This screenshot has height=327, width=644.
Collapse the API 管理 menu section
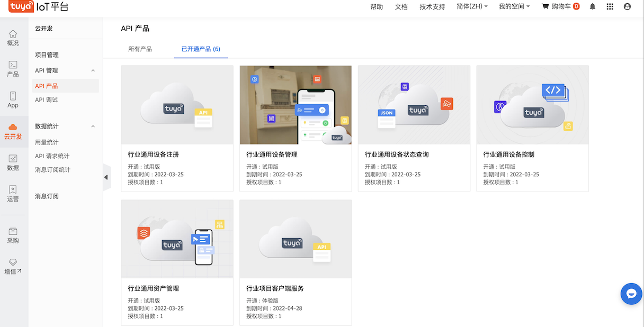93,70
